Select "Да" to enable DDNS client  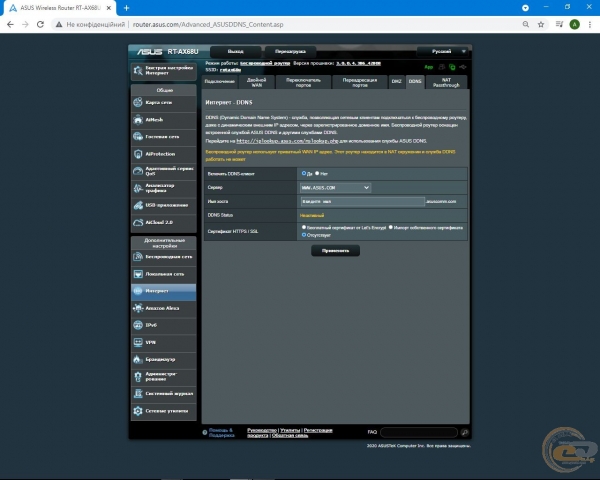(304, 173)
